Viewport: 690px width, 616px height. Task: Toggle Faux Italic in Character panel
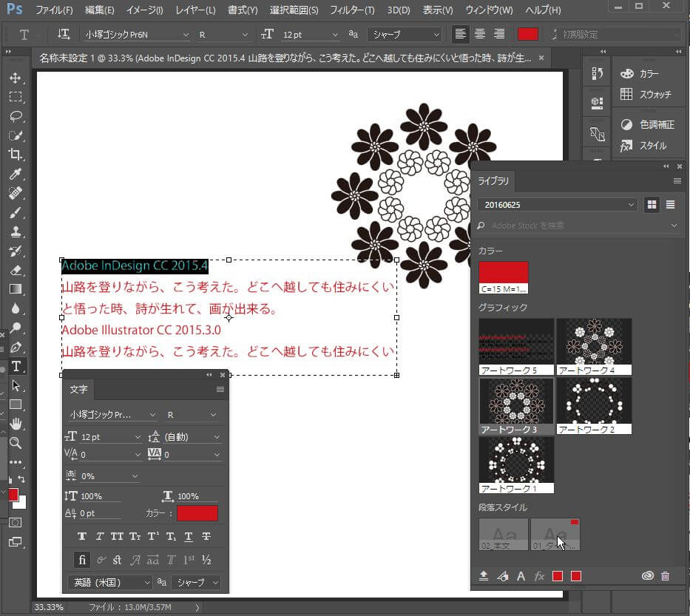pyautogui.click(x=100, y=536)
